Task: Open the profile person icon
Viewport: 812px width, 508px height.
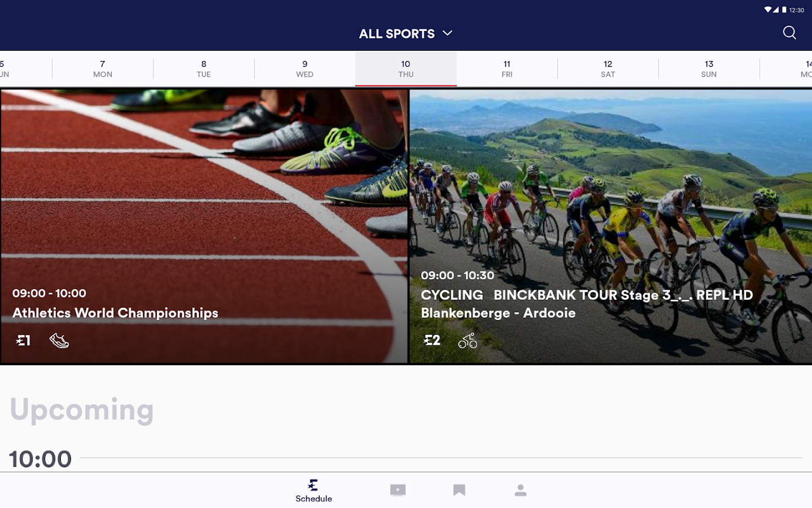Action: (520, 491)
